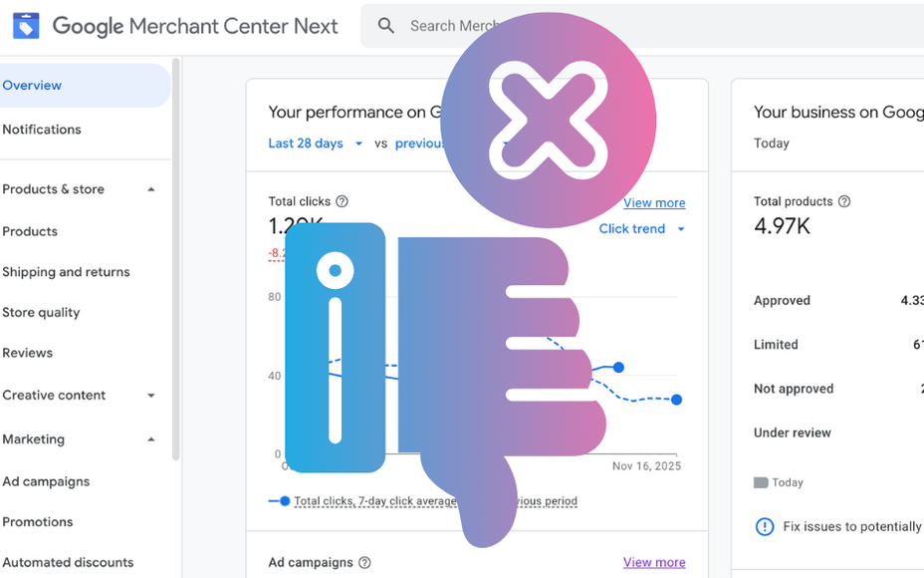The height and width of the screenshot is (578, 924).
Task: Click the blue alert icon next to Fix issues
Action: tap(765, 526)
